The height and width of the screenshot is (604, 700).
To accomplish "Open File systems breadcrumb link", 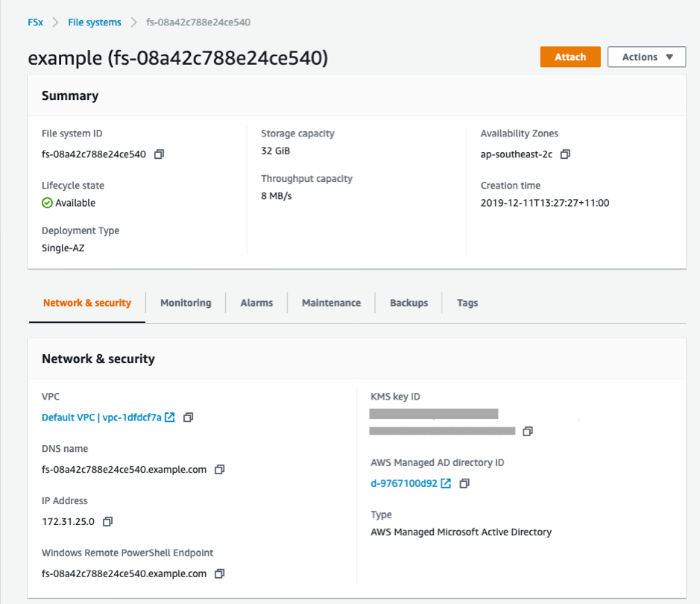I will click(x=95, y=22).
